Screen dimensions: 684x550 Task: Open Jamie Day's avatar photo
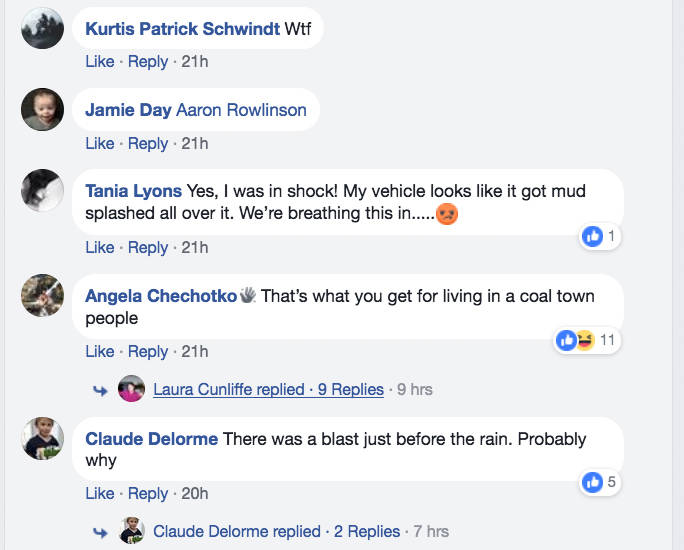42,109
